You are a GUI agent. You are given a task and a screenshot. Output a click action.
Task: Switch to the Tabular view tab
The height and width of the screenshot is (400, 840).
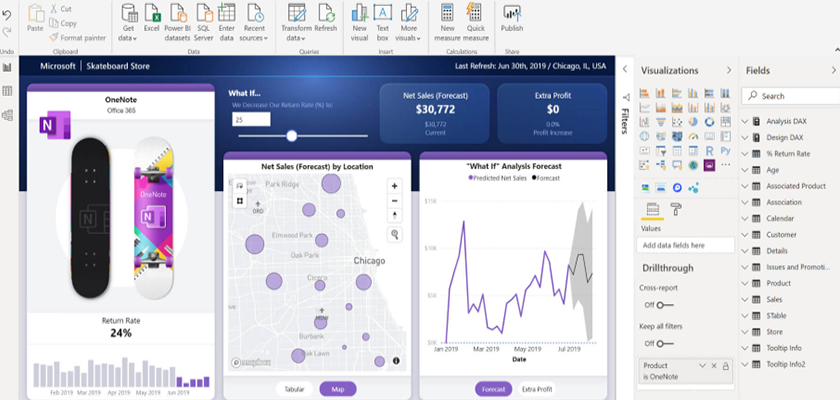click(x=294, y=389)
